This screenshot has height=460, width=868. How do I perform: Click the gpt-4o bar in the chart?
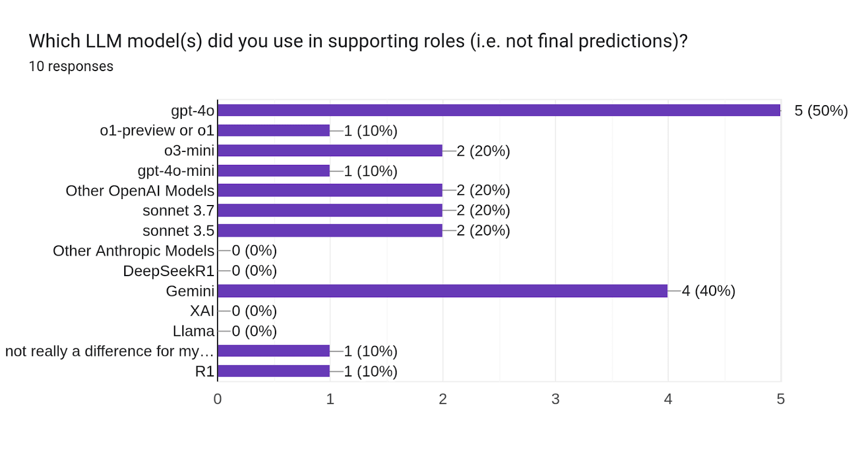click(x=499, y=111)
